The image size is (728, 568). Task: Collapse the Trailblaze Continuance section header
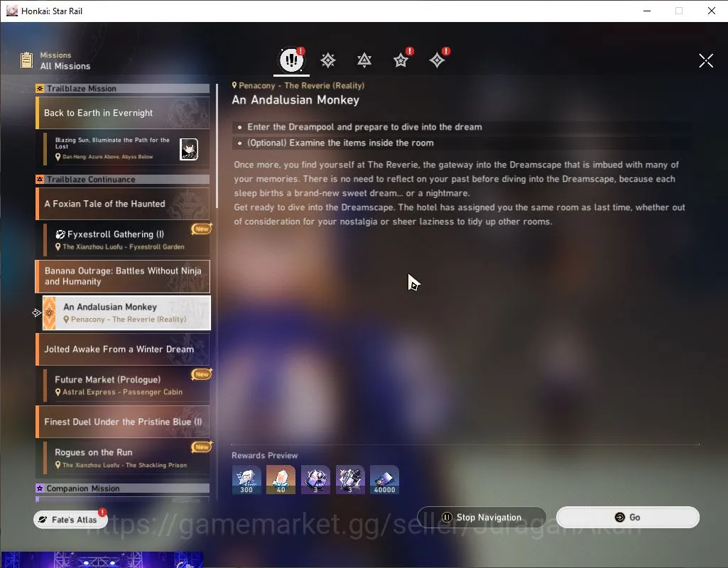click(x=123, y=180)
